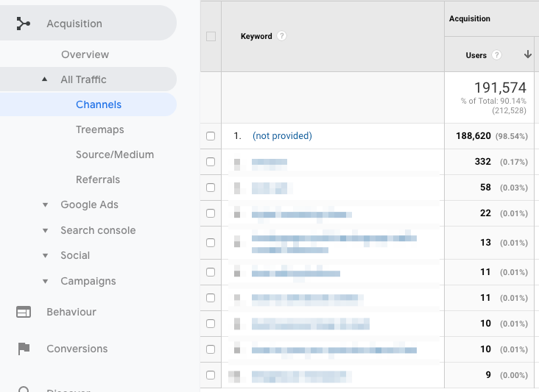The image size is (539, 392).
Task: Click blurred keyword link with 58 users
Action: pos(269,188)
